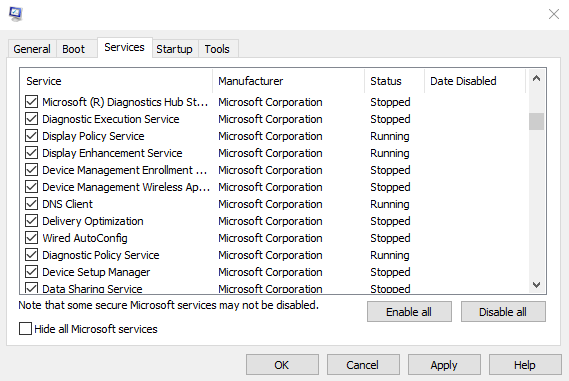569x381 pixels.
Task: Click the services list scrollbar thumb
Action: (x=536, y=121)
